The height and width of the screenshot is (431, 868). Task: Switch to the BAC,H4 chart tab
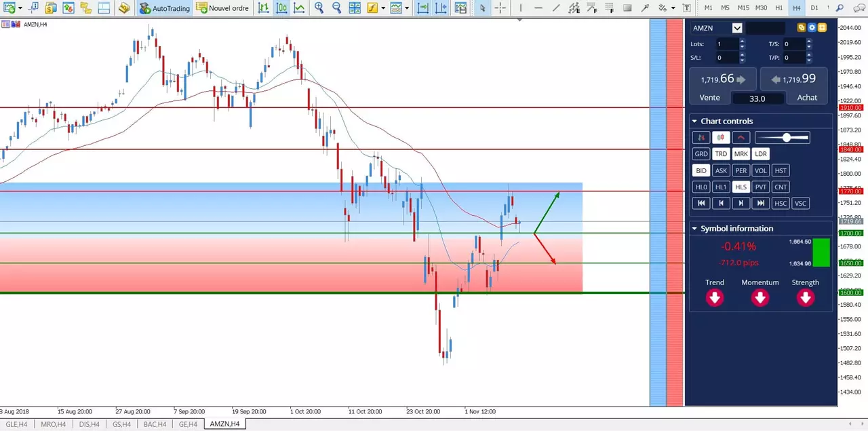(155, 424)
